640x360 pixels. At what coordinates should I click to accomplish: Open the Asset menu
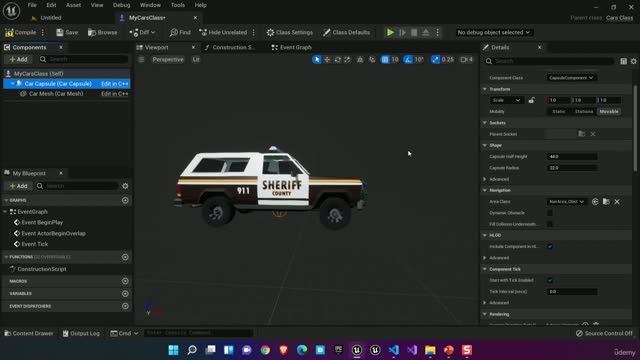click(x=73, y=5)
